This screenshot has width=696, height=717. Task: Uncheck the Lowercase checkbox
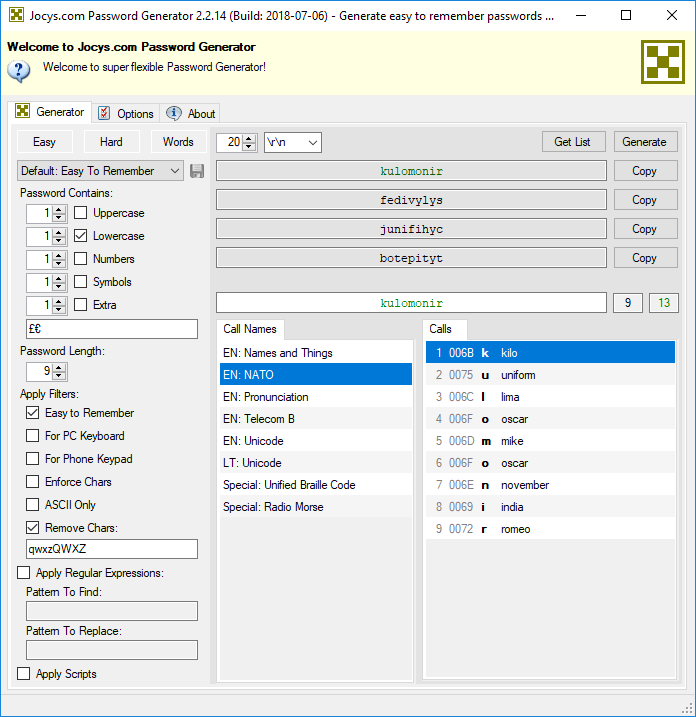[80, 235]
